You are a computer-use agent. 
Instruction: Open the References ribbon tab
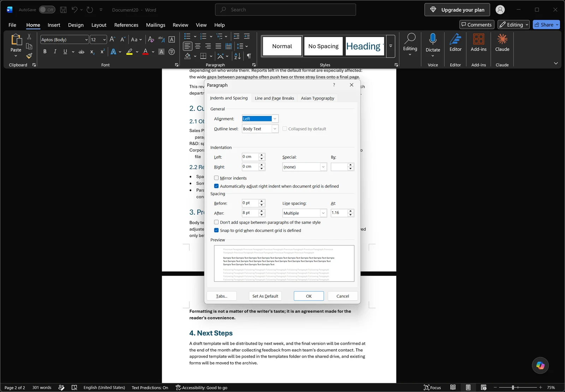pyautogui.click(x=126, y=25)
